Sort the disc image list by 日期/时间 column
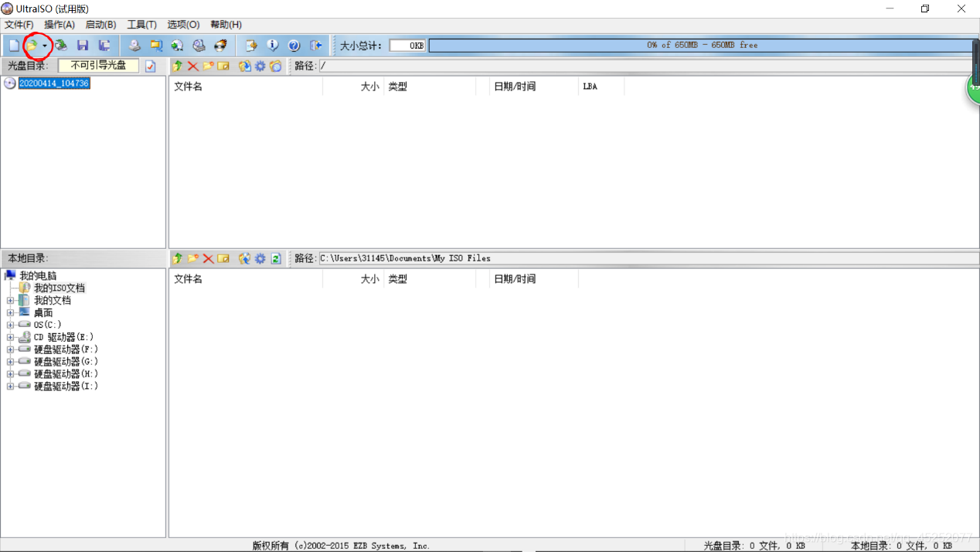Screen dimensions: 980x552 click(533, 87)
